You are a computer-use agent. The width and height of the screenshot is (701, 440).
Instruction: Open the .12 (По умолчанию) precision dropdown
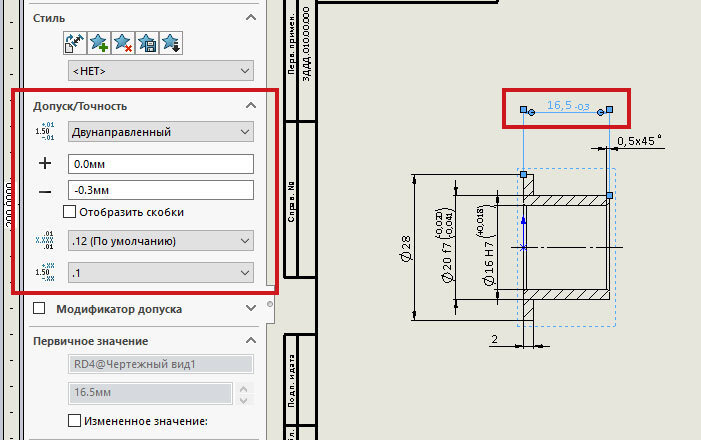pyautogui.click(x=161, y=241)
